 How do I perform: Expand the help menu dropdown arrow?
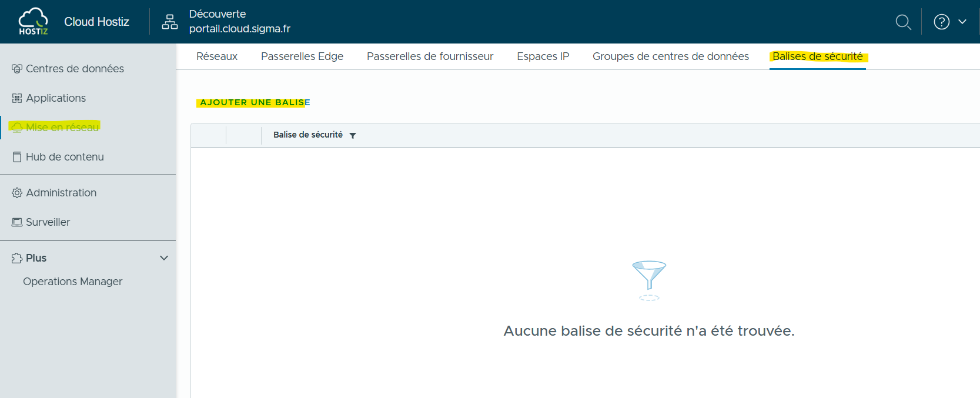[x=962, y=22]
